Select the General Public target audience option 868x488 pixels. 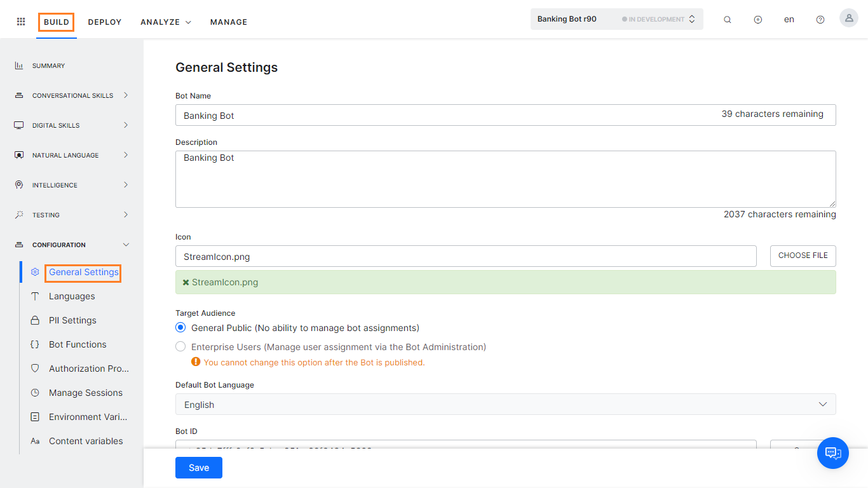click(180, 327)
